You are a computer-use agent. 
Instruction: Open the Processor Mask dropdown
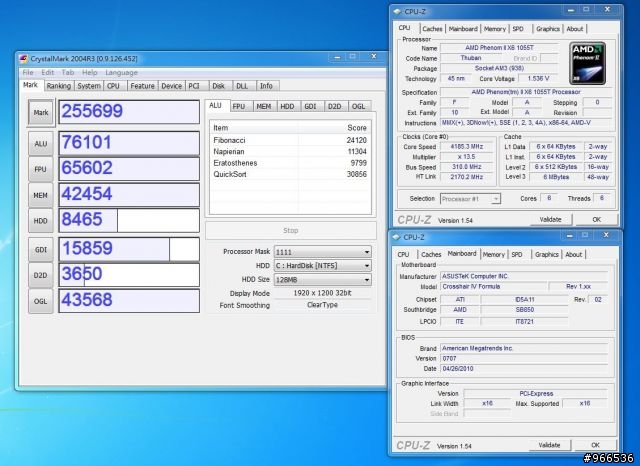322,252
